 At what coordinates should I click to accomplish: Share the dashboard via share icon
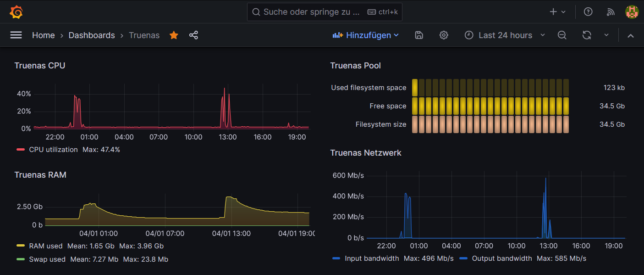click(193, 35)
